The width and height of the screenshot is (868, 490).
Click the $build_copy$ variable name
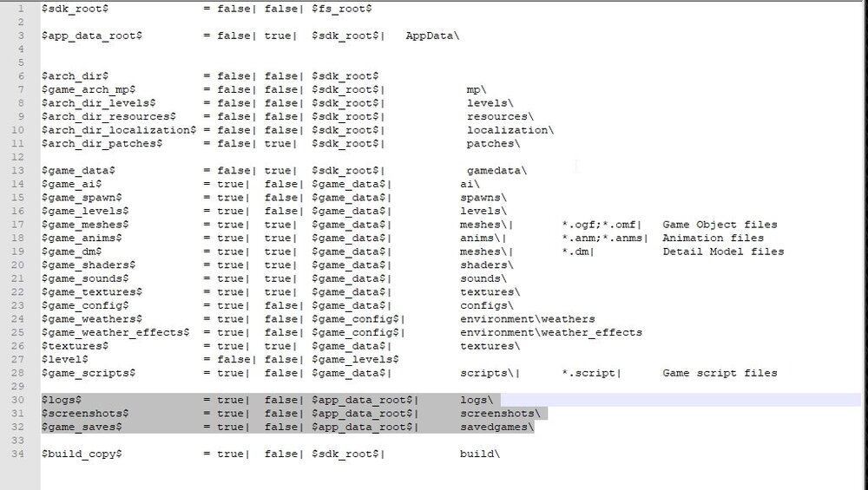[82, 454]
